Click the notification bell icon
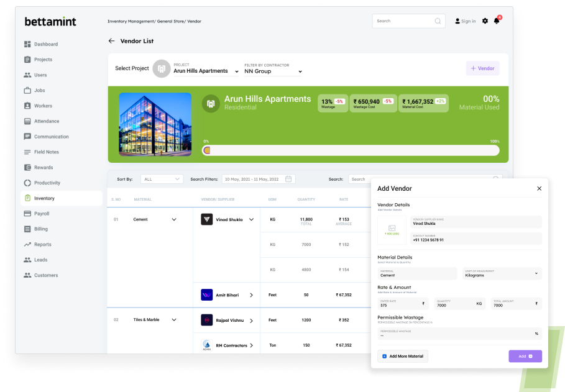565x392 pixels. click(496, 21)
